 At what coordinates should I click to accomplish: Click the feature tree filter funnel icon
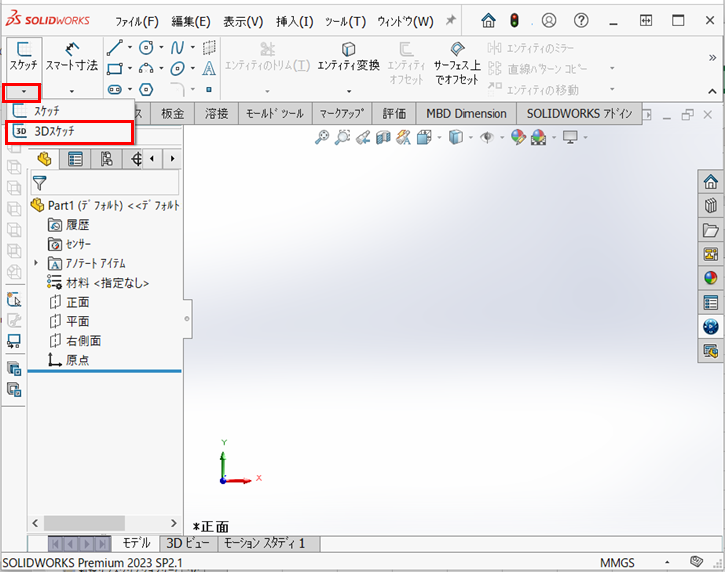40,183
